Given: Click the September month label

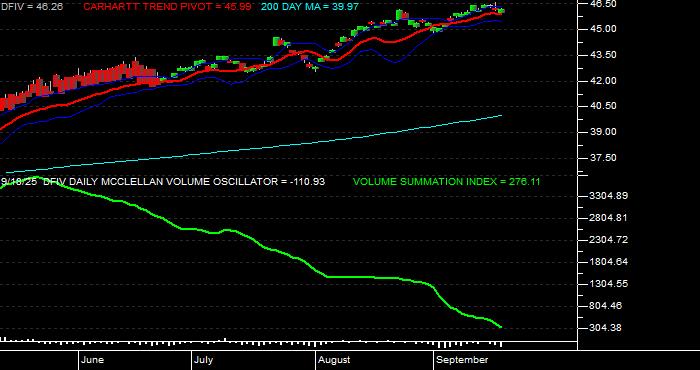Looking at the screenshot, I should (x=462, y=360).
